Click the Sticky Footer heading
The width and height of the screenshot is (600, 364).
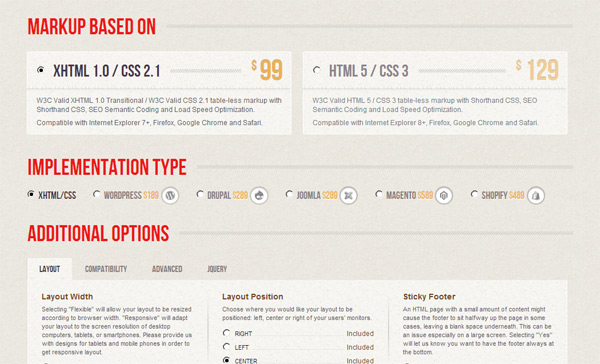(429, 297)
